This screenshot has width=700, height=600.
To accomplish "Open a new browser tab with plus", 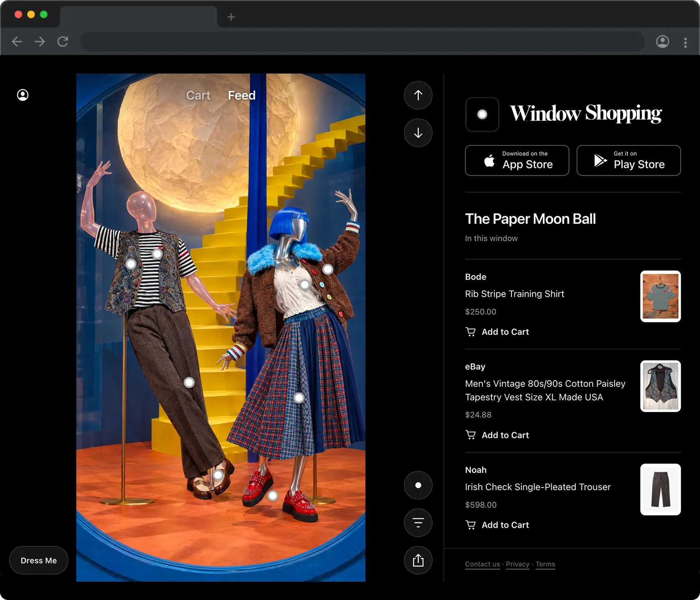I will click(x=231, y=17).
